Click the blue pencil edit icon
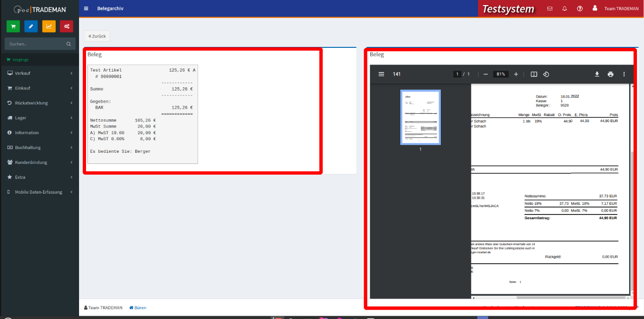644x319 pixels. [x=31, y=26]
